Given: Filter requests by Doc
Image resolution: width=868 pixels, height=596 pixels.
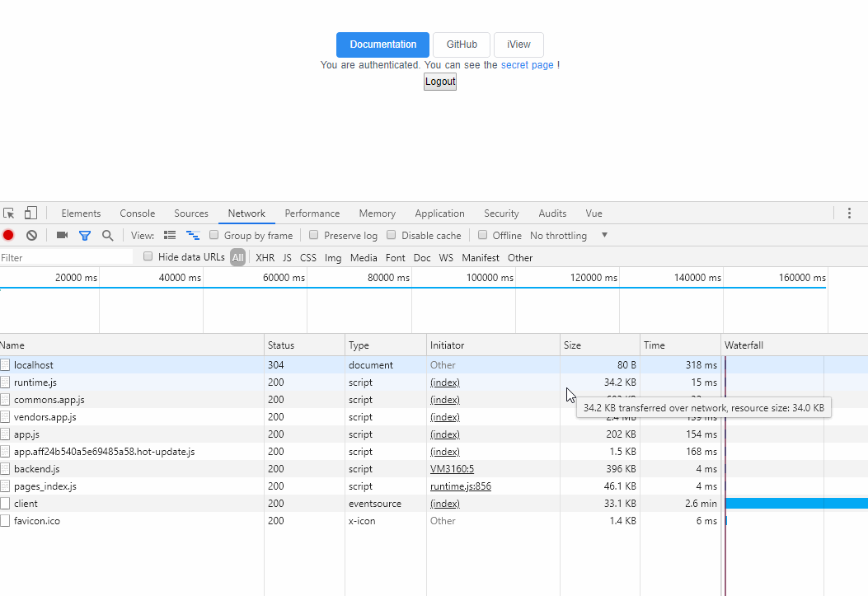Looking at the screenshot, I should 422,258.
